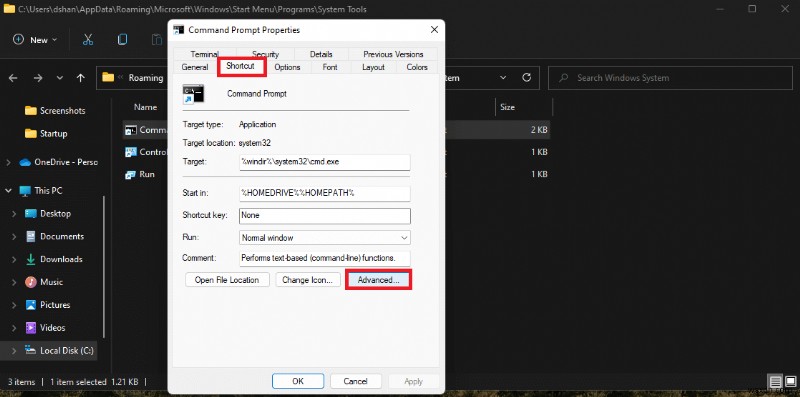Click Cancel in the properties dialog
800x397 pixels.
(356, 381)
